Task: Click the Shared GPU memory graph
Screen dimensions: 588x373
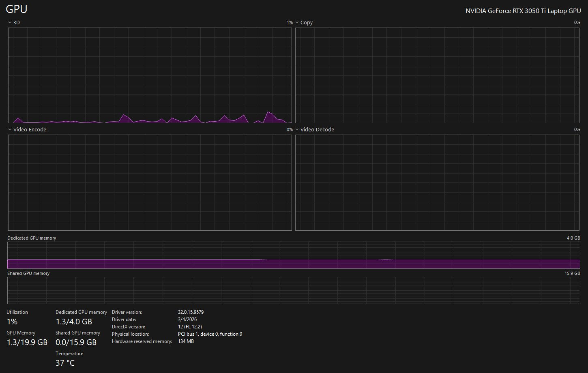Action: click(x=294, y=290)
